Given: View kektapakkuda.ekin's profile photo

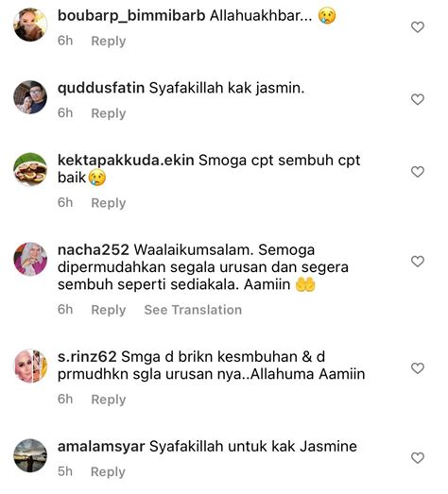Looking at the screenshot, I should pyautogui.click(x=30, y=169).
